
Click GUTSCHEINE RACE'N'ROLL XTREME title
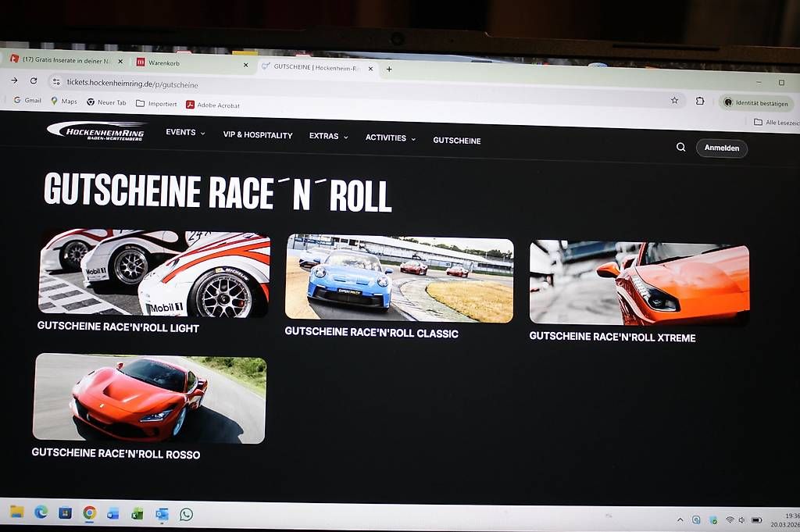pos(612,337)
